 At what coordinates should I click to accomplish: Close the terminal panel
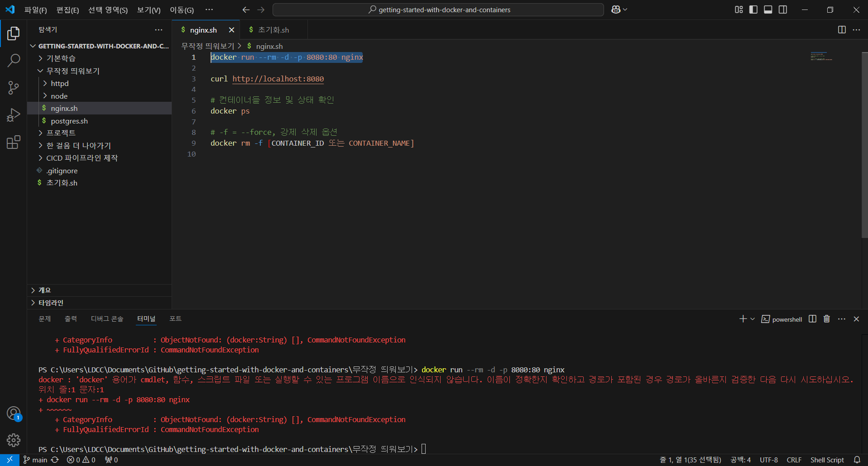(856, 319)
